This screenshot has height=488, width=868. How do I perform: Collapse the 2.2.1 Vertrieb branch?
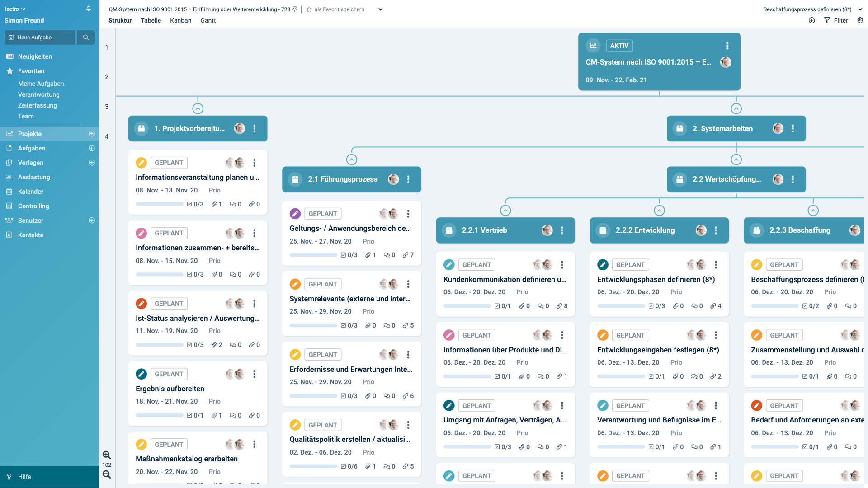505,211
